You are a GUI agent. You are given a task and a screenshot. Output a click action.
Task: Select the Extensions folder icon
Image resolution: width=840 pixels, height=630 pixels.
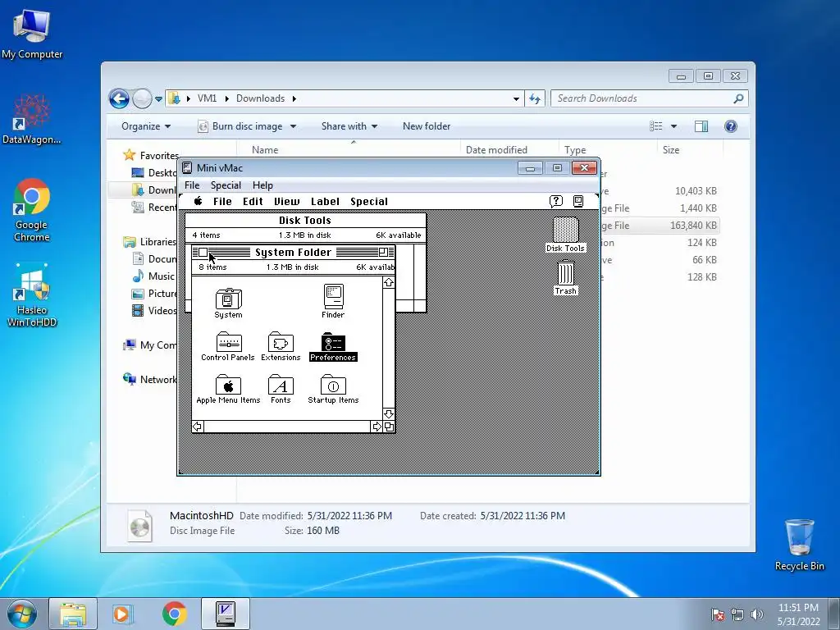[x=281, y=342]
